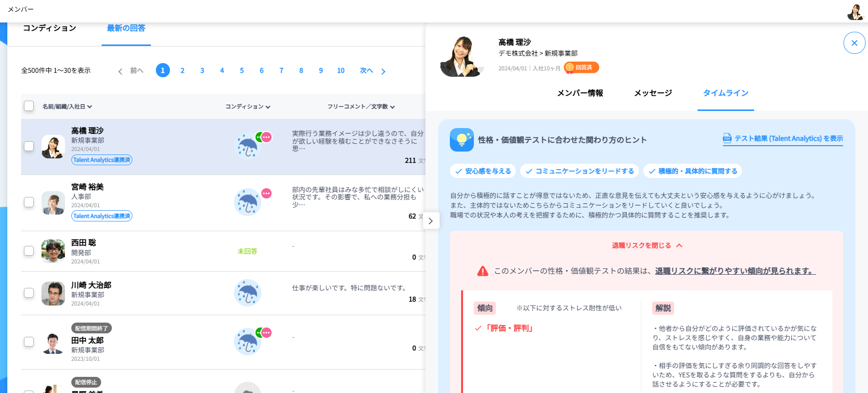Click pink message bubble on 宮崎 裕美 row

point(266,194)
